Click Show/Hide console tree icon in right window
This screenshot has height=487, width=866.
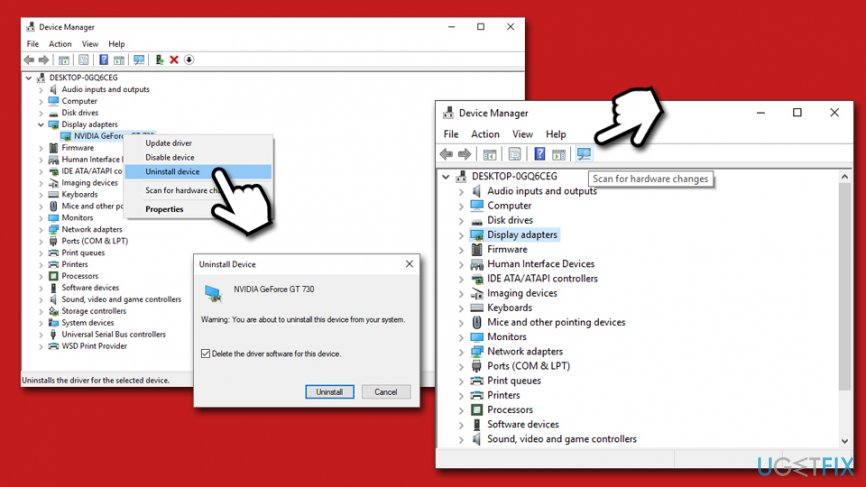tap(489, 155)
